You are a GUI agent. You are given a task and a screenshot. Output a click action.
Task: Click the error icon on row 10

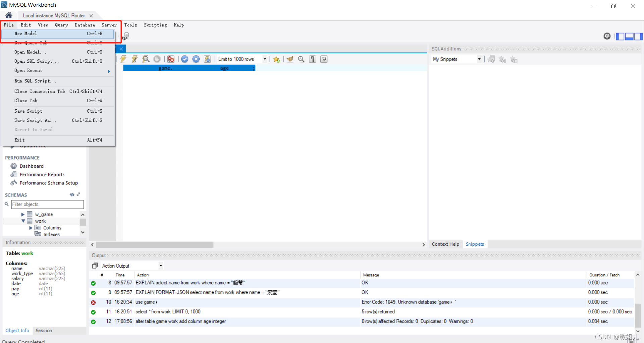pyautogui.click(x=93, y=302)
